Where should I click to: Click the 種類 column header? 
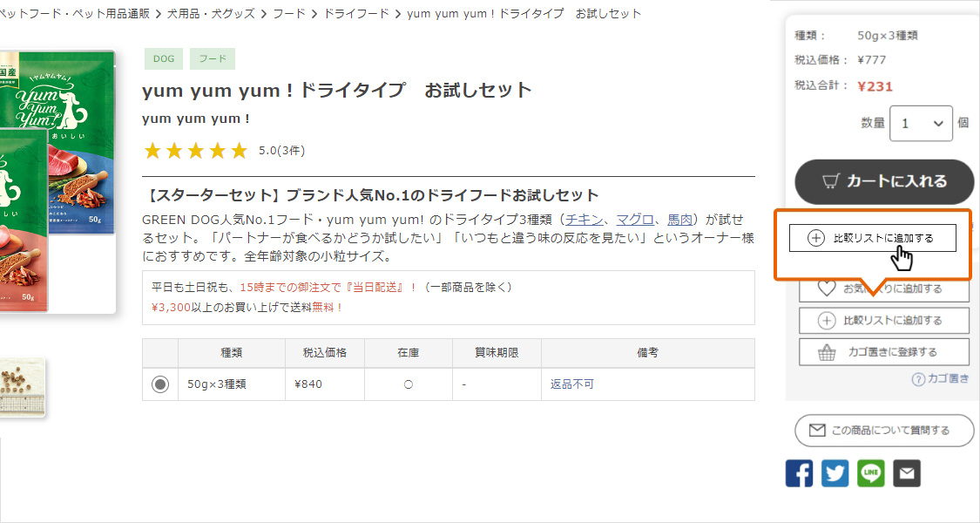coord(231,353)
